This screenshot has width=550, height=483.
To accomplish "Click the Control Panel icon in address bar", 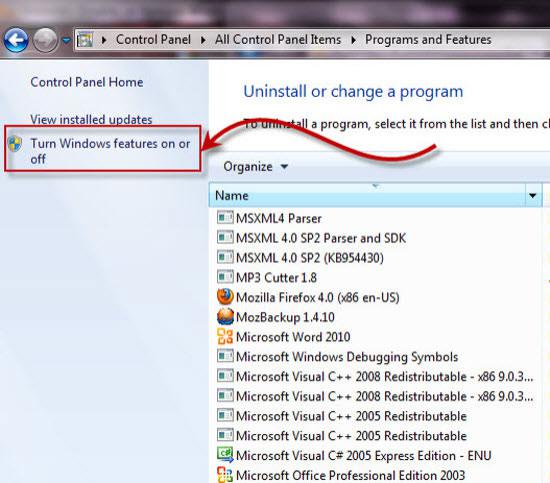I will tap(85, 39).
